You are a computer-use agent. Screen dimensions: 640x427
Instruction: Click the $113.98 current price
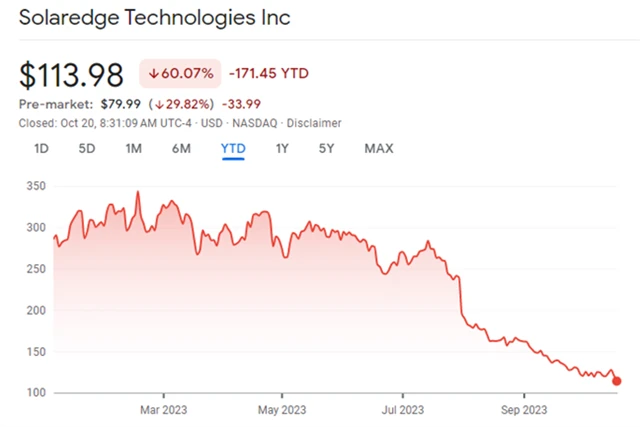[x=71, y=74]
